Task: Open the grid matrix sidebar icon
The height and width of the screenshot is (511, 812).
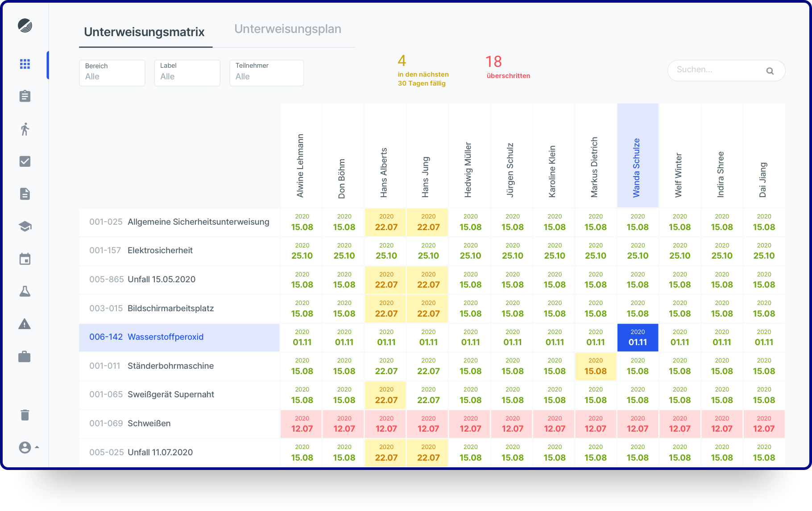Action: (25, 64)
